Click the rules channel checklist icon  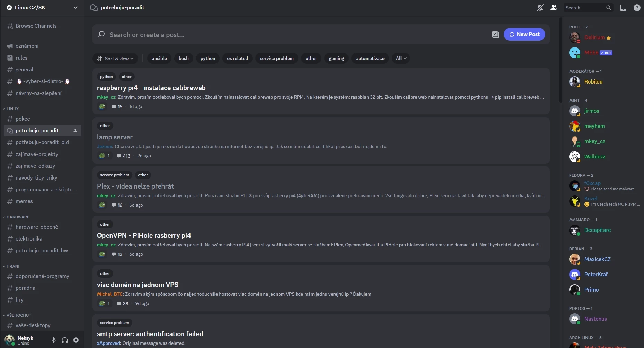10,58
